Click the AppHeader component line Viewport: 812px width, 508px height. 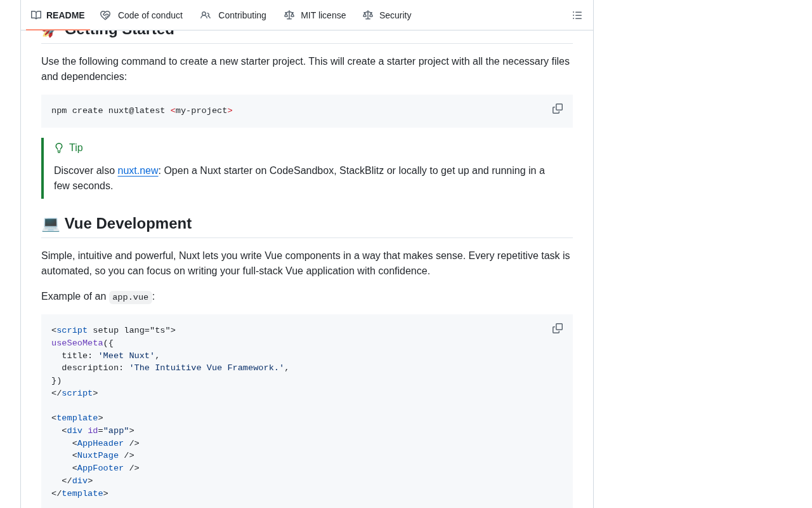[x=106, y=443]
